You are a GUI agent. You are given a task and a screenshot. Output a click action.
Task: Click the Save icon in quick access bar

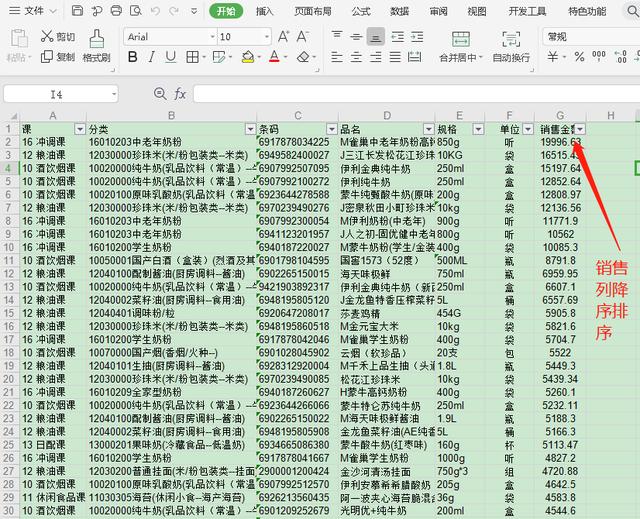(77, 11)
